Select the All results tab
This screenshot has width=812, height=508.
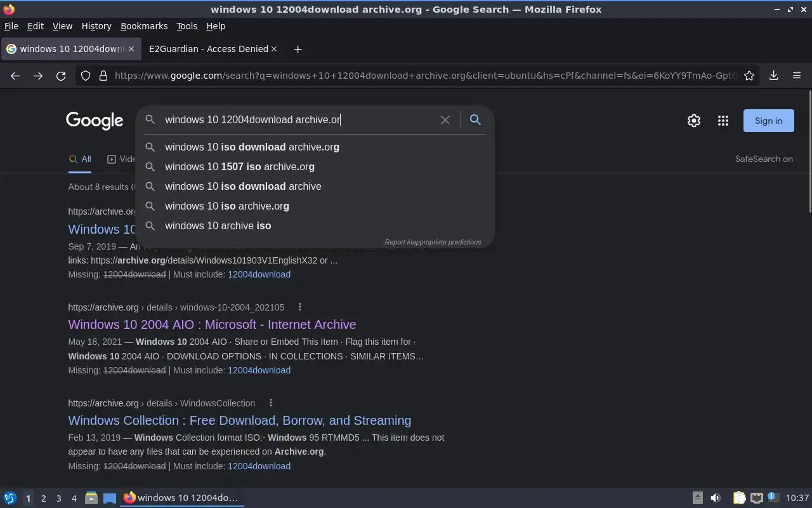click(x=80, y=159)
